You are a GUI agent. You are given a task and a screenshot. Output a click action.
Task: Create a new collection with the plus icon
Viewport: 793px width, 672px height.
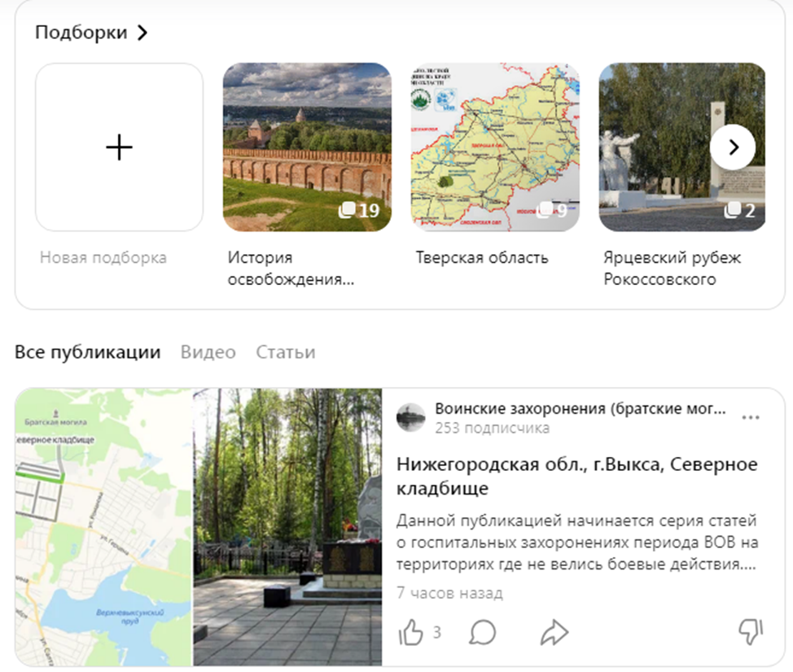pyautogui.click(x=119, y=147)
